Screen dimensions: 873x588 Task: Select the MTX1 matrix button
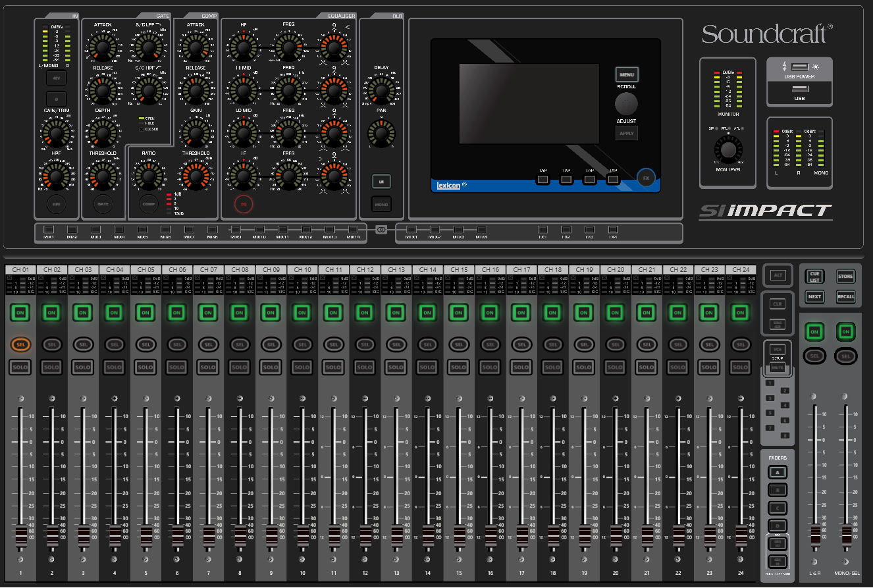click(411, 230)
